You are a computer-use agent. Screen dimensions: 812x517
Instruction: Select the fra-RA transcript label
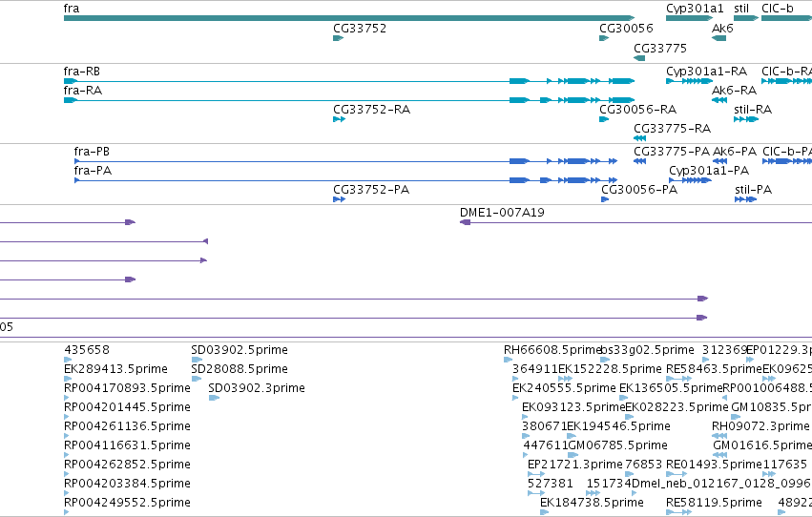point(83,91)
